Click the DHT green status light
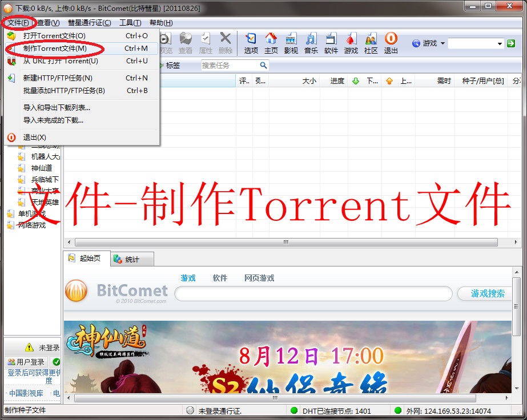The image size is (527, 420). click(x=294, y=410)
